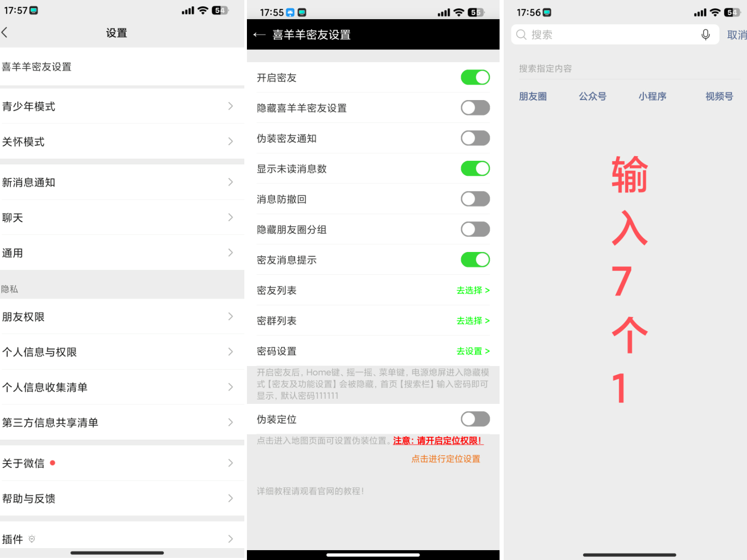The image size is (747, 560).
Task: Disable the 显示未读消息数 switch
Action: pyautogui.click(x=475, y=169)
